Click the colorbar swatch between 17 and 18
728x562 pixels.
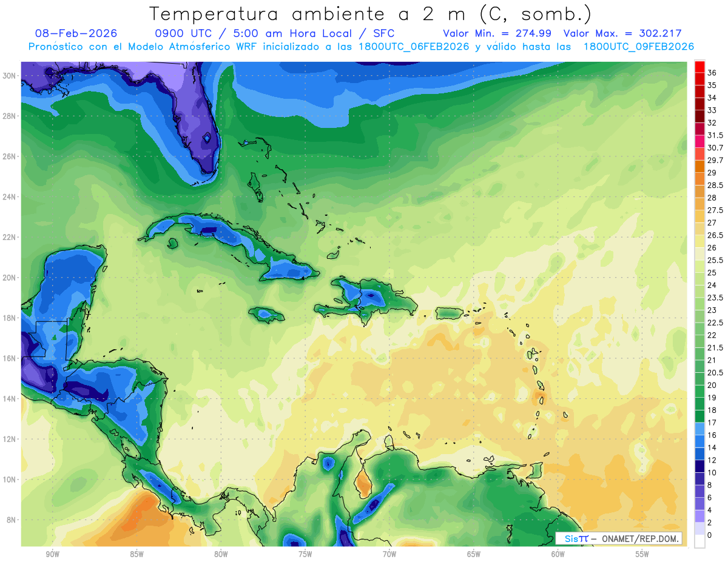[x=699, y=416]
